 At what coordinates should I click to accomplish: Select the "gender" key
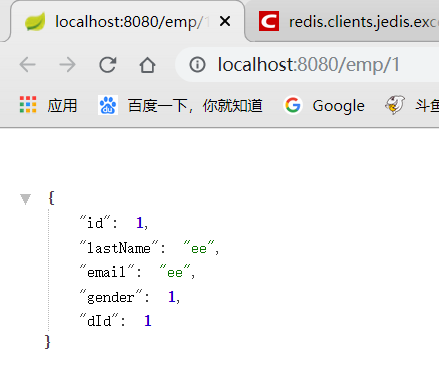pos(111,297)
